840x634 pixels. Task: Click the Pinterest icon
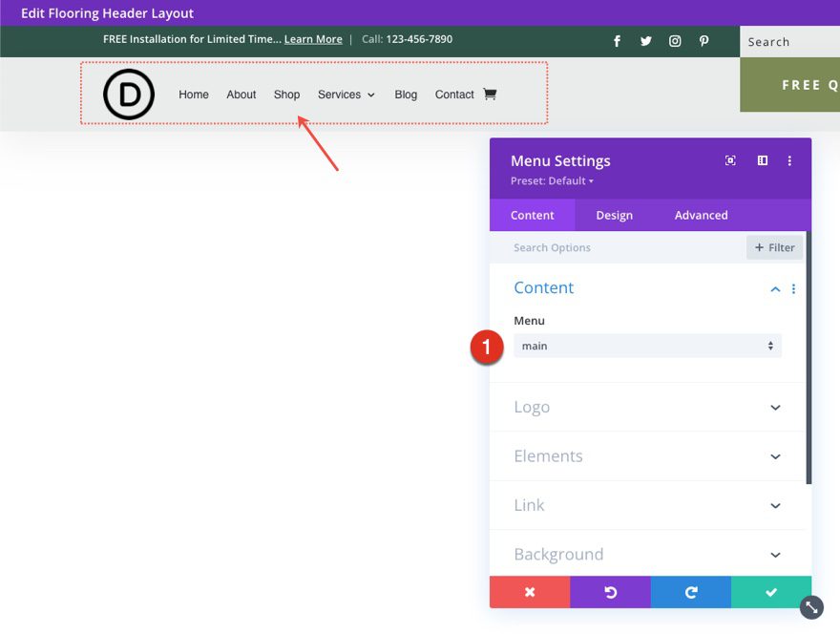coord(703,41)
